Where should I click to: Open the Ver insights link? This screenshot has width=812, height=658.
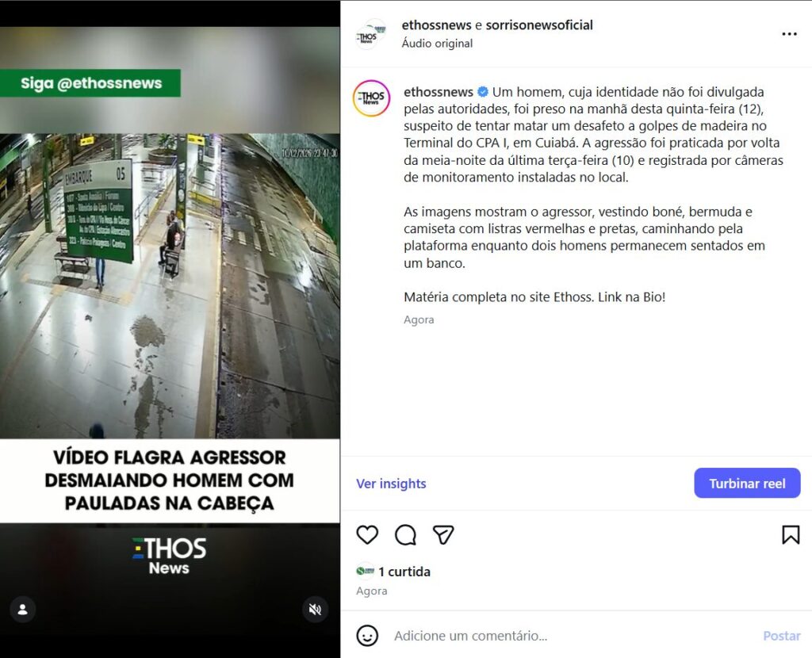click(x=391, y=483)
